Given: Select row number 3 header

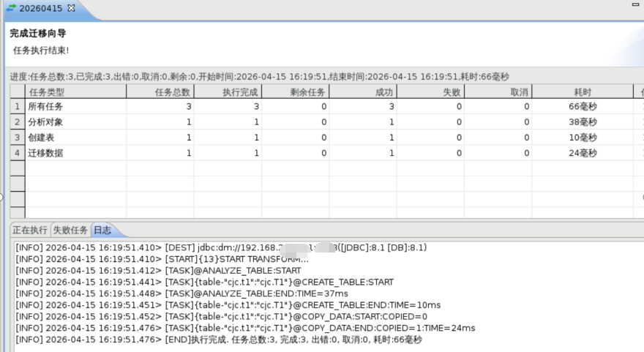Looking at the screenshot, I should click(18, 138).
